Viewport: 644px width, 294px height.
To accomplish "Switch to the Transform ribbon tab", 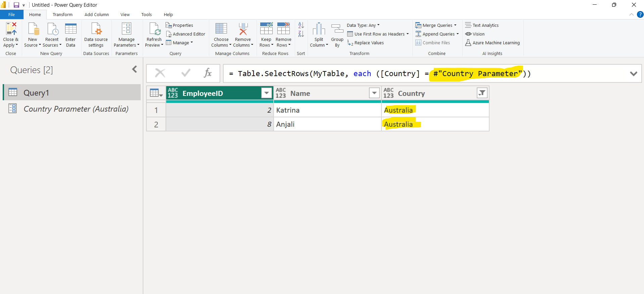I will pyautogui.click(x=62, y=14).
